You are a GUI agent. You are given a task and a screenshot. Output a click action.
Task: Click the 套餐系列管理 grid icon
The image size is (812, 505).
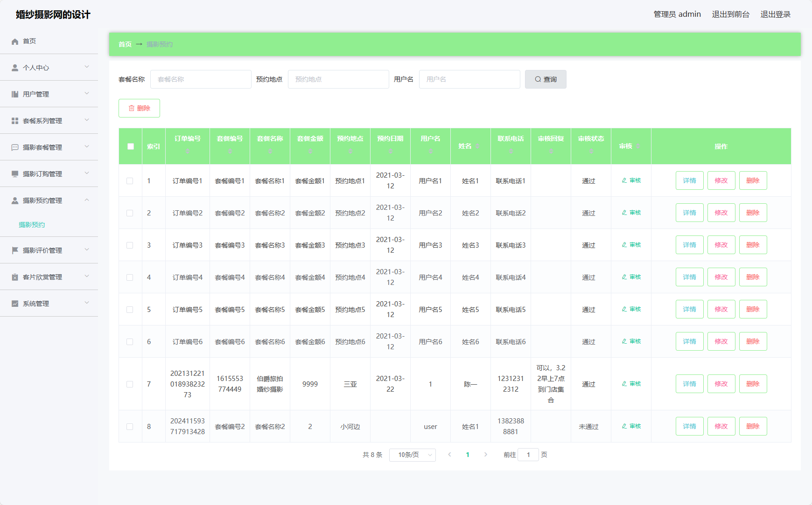[15, 121]
